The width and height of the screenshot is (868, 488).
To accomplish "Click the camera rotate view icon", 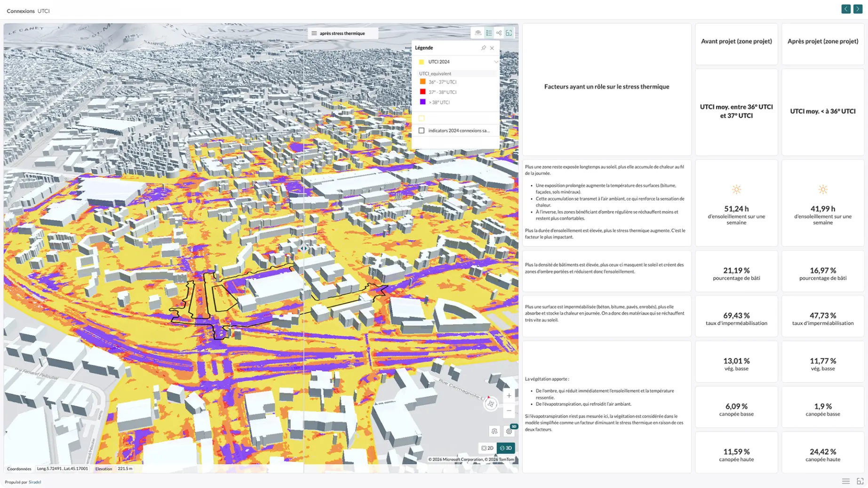I will click(x=494, y=431).
